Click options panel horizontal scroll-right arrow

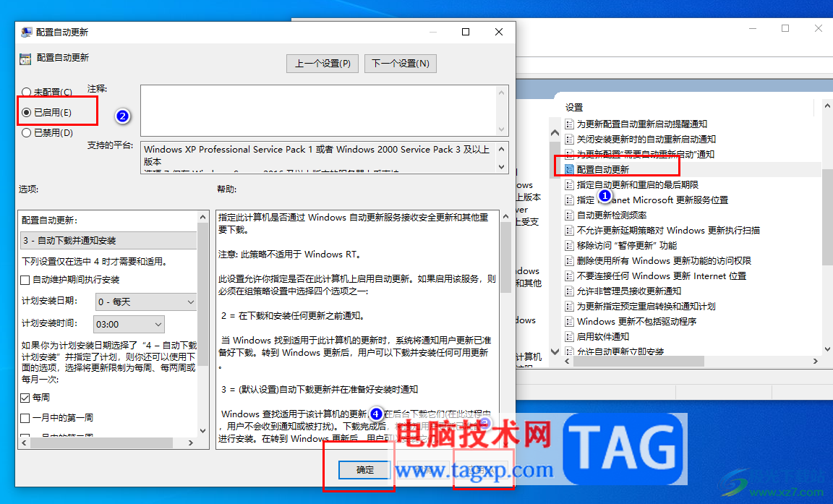tap(191, 443)
